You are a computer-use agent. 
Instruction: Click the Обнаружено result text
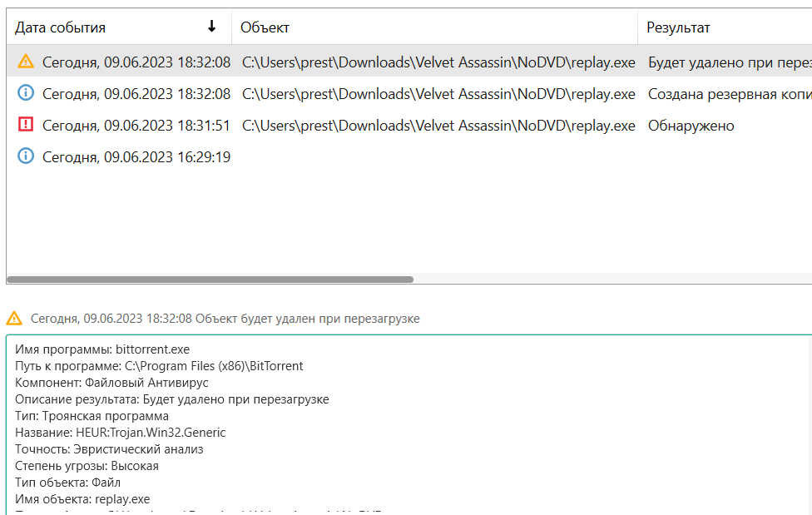coord(691,126)
